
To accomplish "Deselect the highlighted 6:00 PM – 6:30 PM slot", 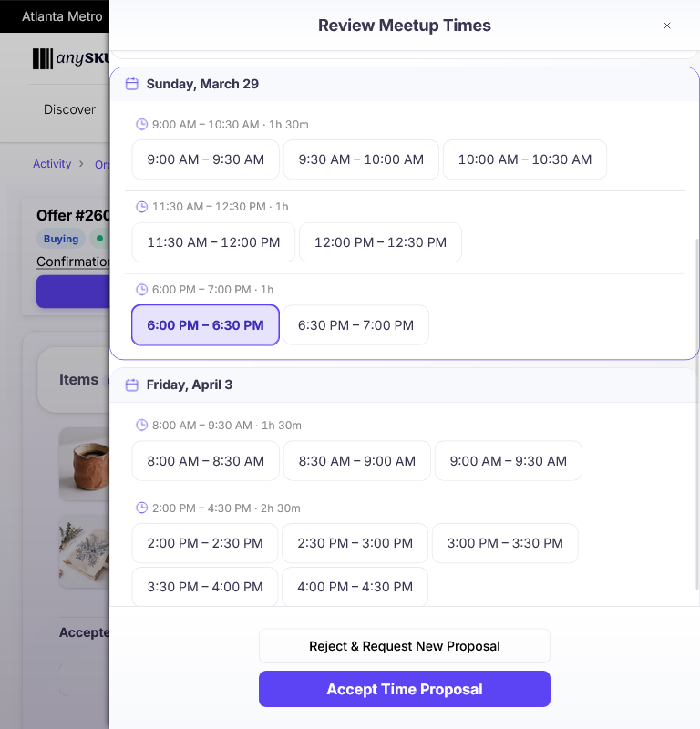I will (x=206, y=325).
